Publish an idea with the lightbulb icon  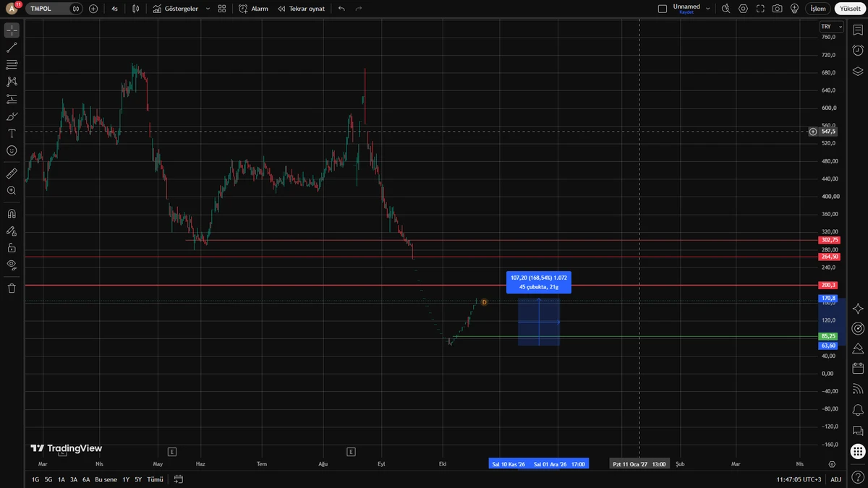click(794, 9)
